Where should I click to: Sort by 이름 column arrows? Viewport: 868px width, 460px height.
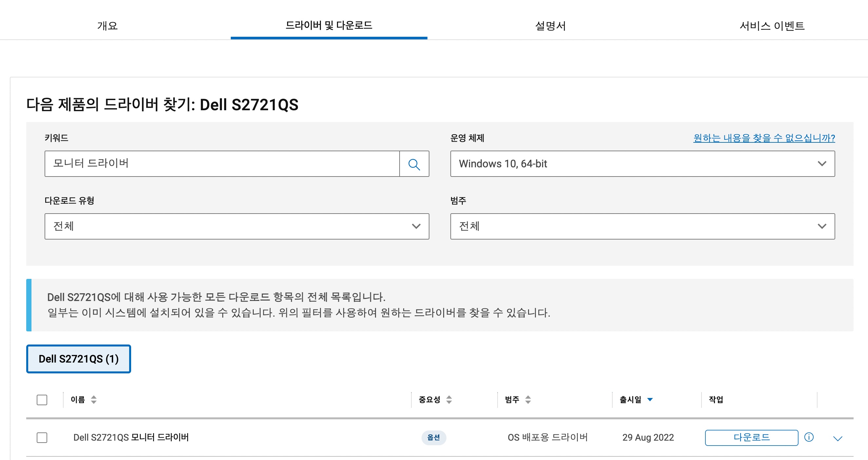(94, 400)
